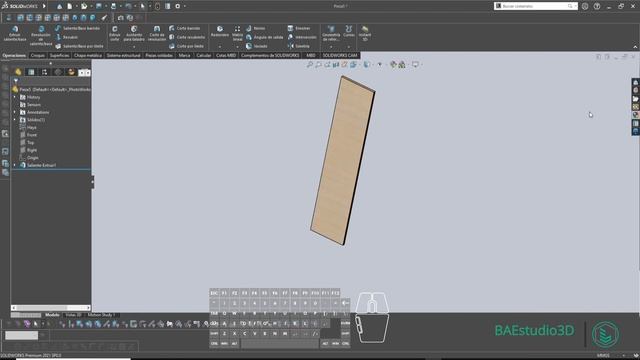Choose Saliente/Base barrido command
The image size is (640, 360).
pos(78,28)
